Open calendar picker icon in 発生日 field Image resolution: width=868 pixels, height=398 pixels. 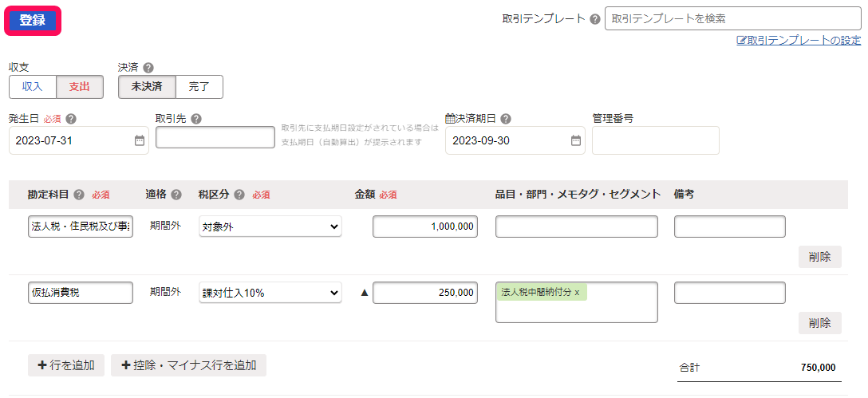[140, 140]
